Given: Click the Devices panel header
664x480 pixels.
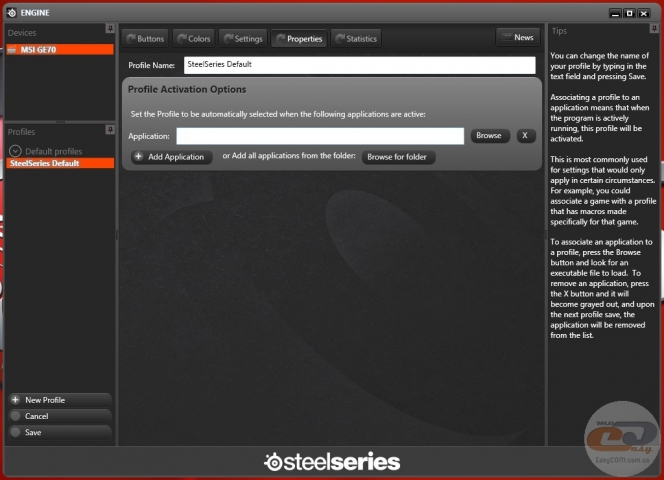Looking at the screenshot, I should coord(22,33).
